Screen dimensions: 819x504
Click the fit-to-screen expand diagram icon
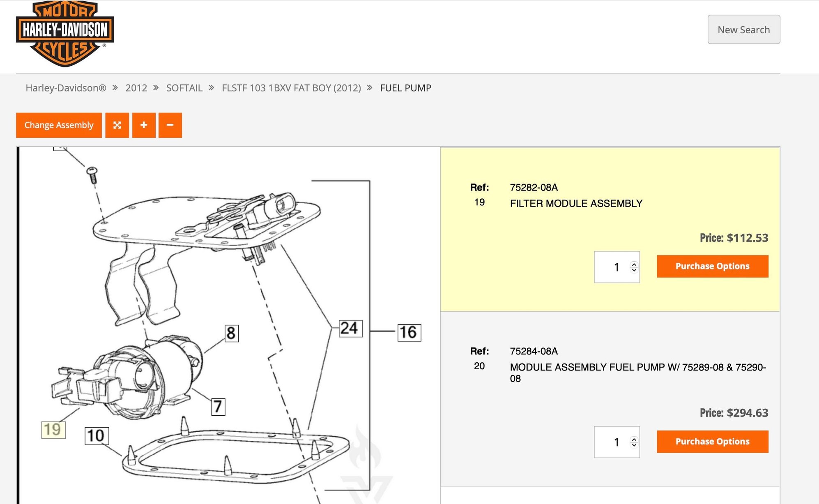coord(117,125)
